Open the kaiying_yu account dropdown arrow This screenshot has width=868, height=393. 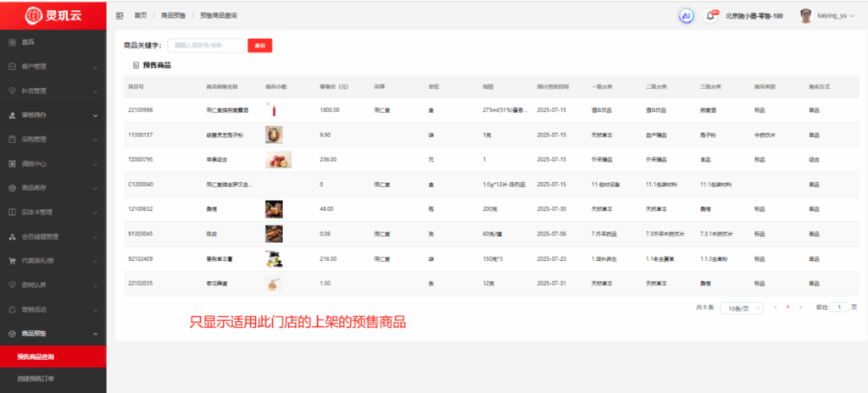(854, 16)
